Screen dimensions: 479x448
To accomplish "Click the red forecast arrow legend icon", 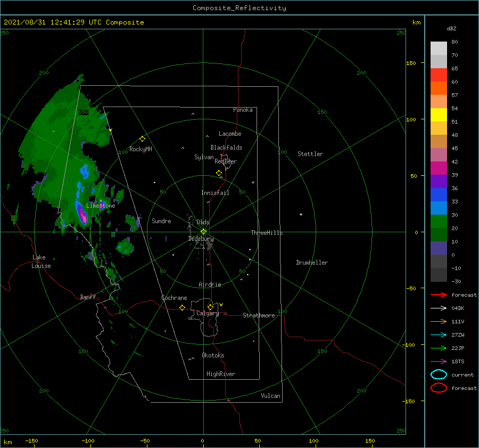I will coord(439,295).
